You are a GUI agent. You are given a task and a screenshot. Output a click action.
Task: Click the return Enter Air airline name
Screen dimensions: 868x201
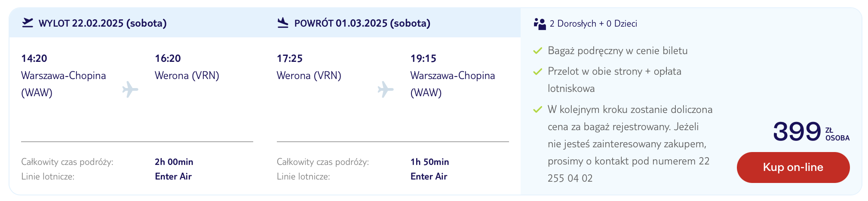(429, 177)
